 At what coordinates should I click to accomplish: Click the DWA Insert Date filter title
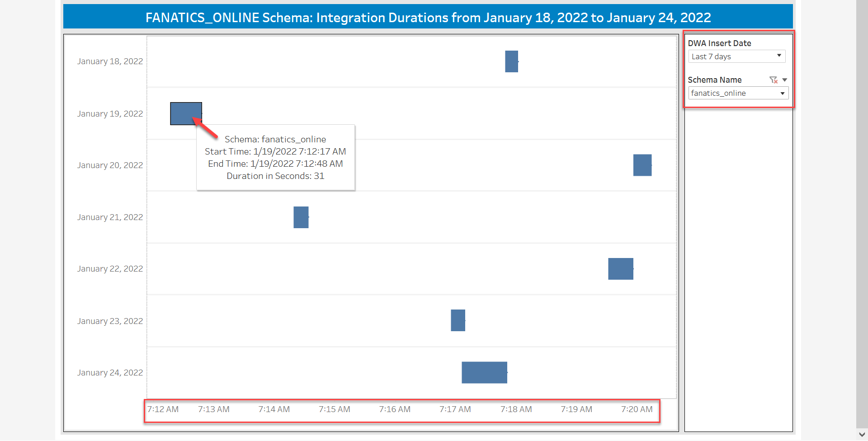tap(720, 43)
